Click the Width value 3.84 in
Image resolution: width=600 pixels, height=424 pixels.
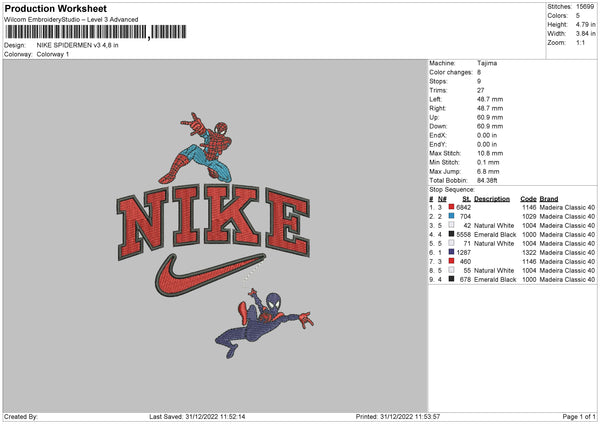pos(585,34)
